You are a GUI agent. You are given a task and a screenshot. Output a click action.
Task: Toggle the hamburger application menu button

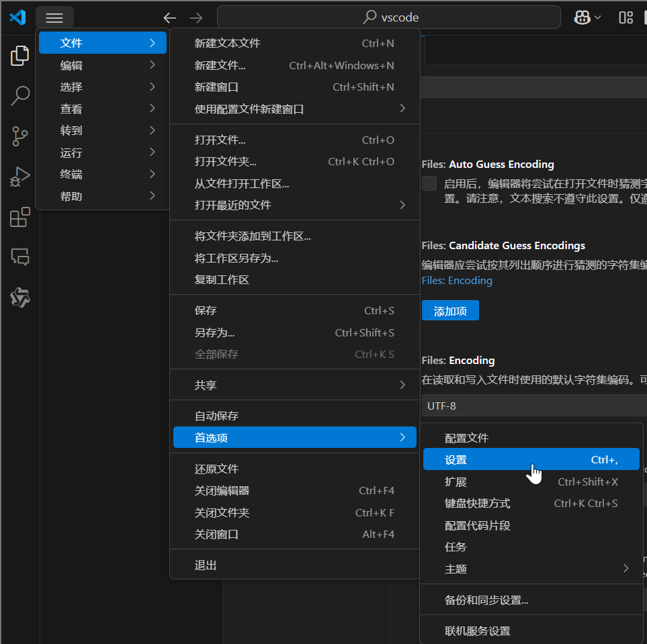pyautogui.click(x=54, y=17)
